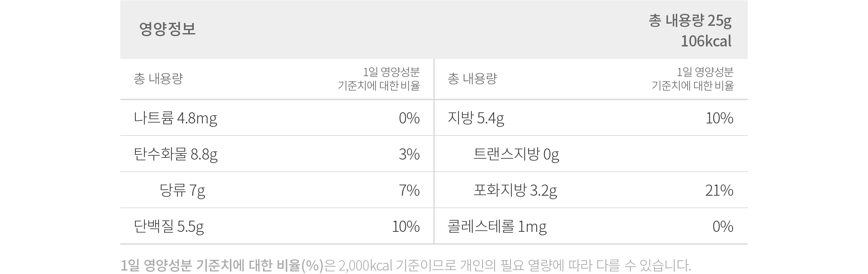Click the left 총 내용량 column header
868x274 pixels.
pos(158,79)
